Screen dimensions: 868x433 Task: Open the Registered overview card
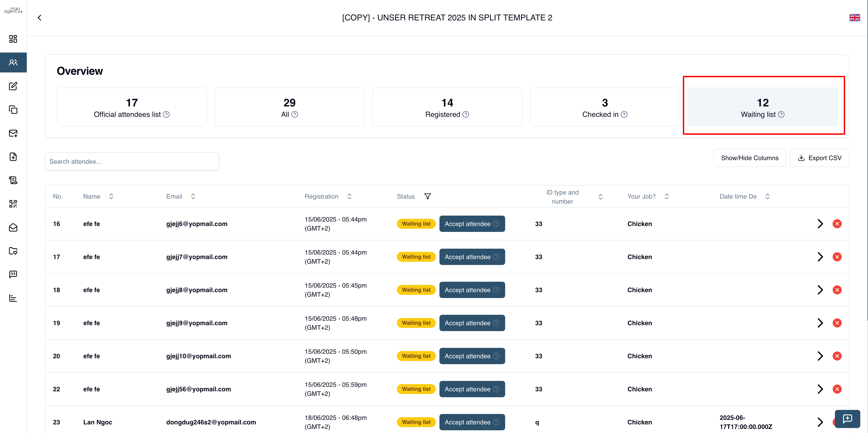point(447,107)
